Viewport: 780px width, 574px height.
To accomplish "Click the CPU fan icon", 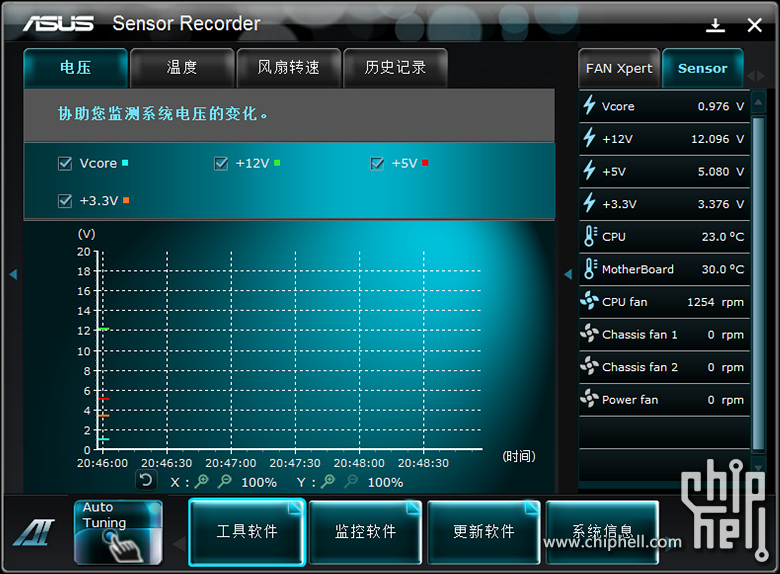I will [x=589, y=301].
